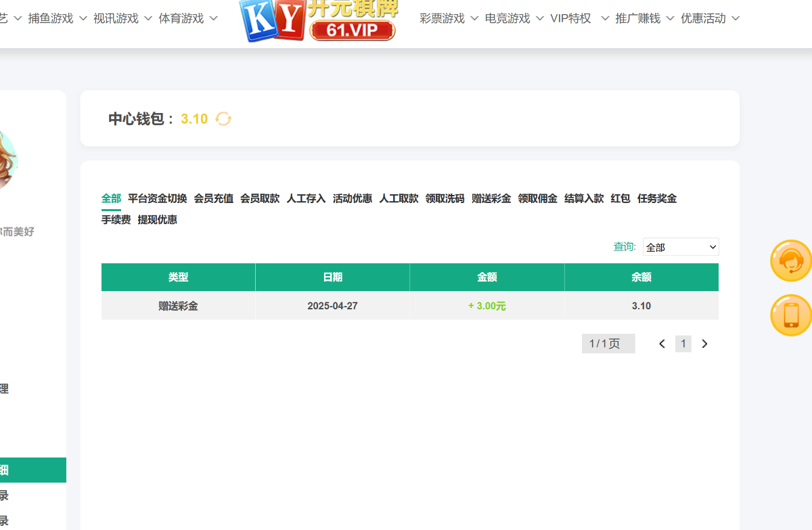
Task: Select the 赠送彩金 record row
Action: pos(409,306)
